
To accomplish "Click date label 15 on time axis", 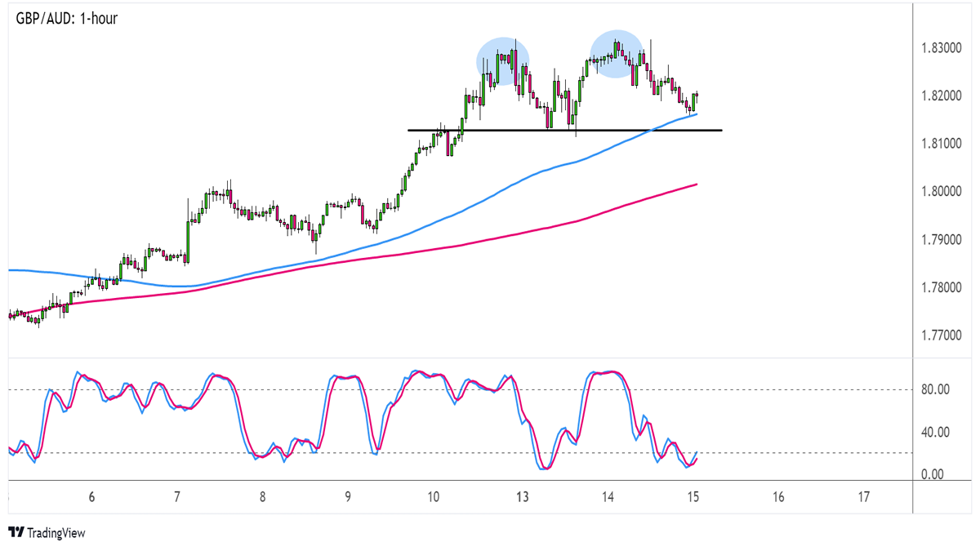I will 693,497.
